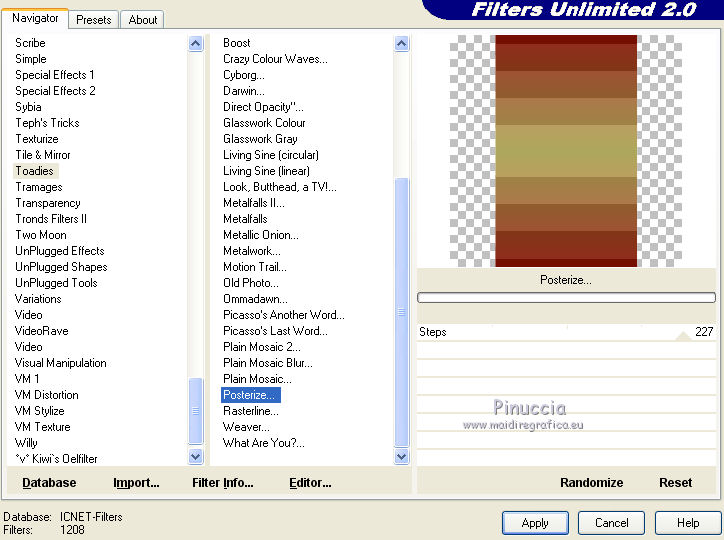Choose the Old Photo... filter
This screenshot has width=724, height=540.
(x=251, y=283)
